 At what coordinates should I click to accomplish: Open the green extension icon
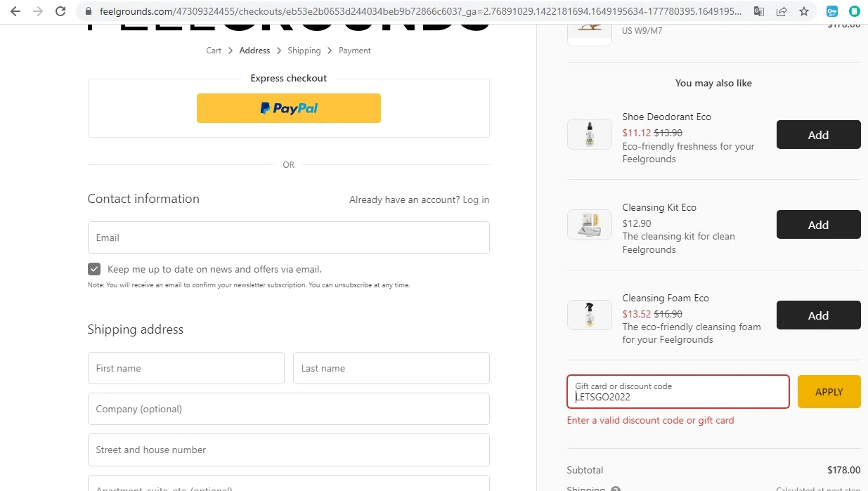pyautogui.click(x=854, y=11)
